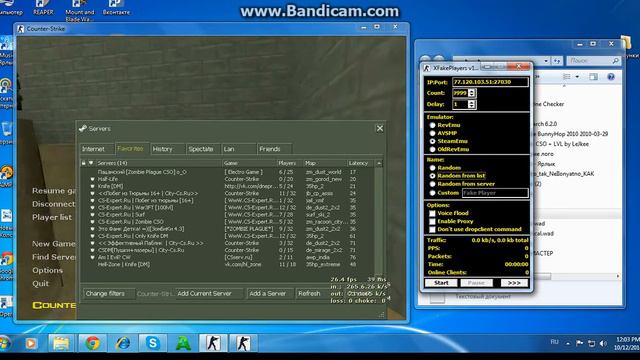Click Start in XFakePlayers

click(x=441, y=283)
